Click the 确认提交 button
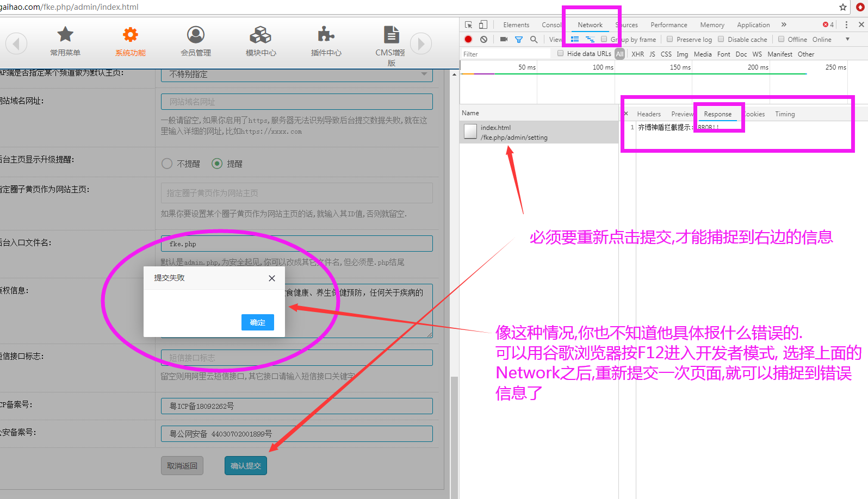 pos(246,466)
